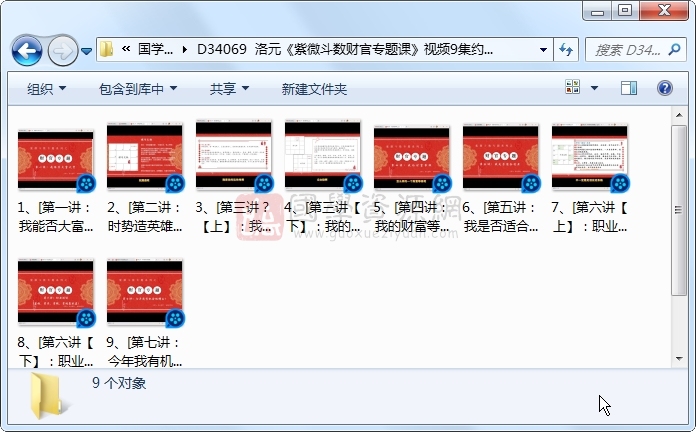
Task: Click scrollbar down arrow
Action: 679,358
